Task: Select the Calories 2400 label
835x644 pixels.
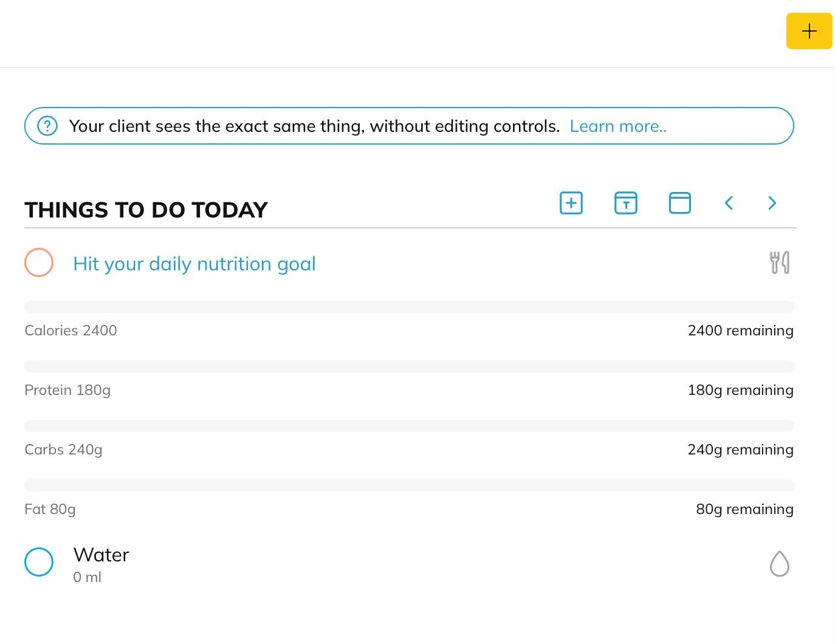Action: tap(70, 331)
